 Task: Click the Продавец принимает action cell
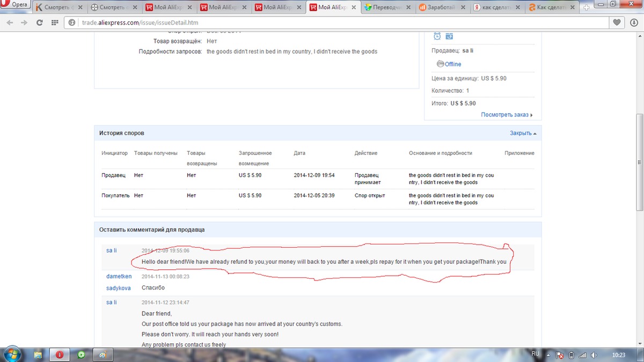[x=368, y=179]
